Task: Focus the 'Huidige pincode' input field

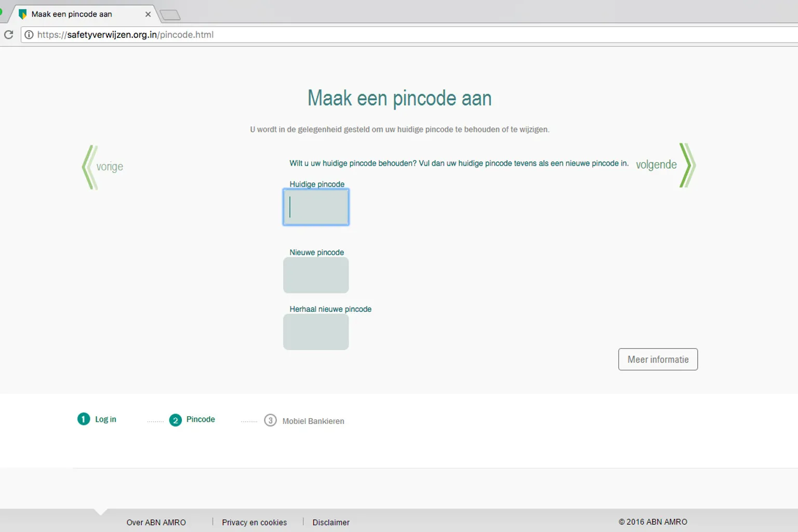Action: [316, 207]
